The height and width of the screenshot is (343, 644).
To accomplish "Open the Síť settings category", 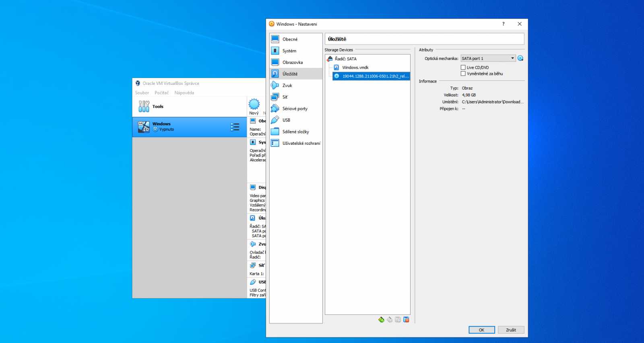I will [x=296, y=97].
